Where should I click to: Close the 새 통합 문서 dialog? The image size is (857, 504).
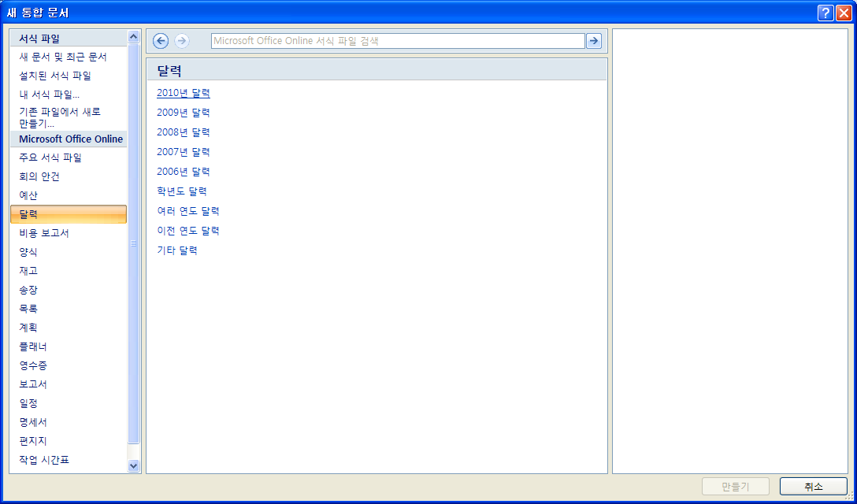point(844,13)
